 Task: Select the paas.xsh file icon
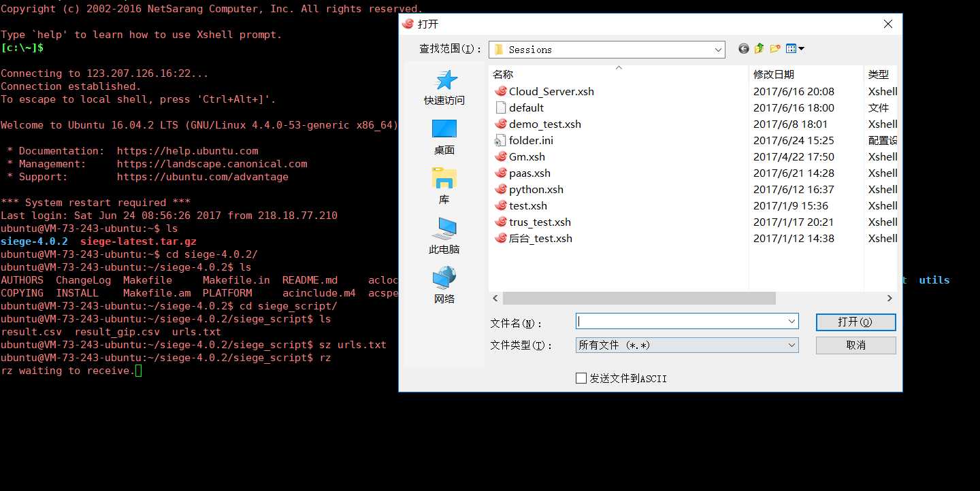pos(500,173)
